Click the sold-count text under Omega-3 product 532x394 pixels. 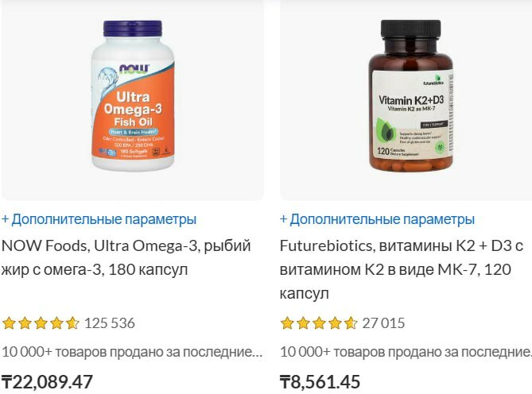[132, 353]
